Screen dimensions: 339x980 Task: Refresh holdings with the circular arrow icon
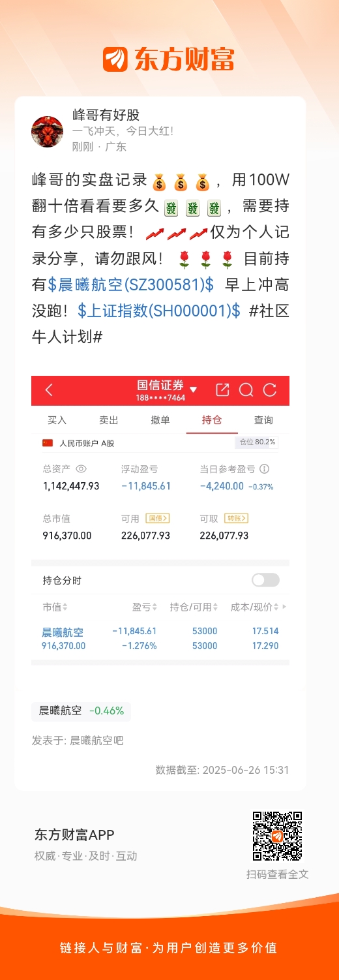(x=270, y=390)
